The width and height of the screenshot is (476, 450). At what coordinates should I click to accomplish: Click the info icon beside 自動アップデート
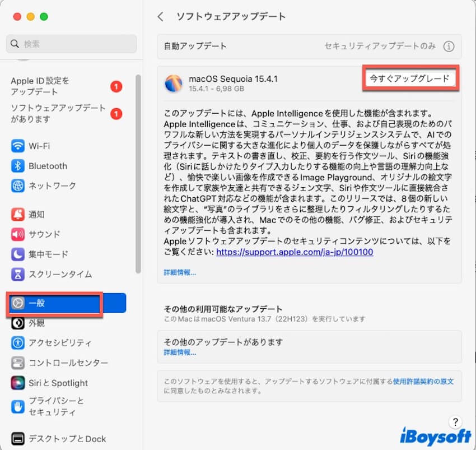(x=449, y=47)
